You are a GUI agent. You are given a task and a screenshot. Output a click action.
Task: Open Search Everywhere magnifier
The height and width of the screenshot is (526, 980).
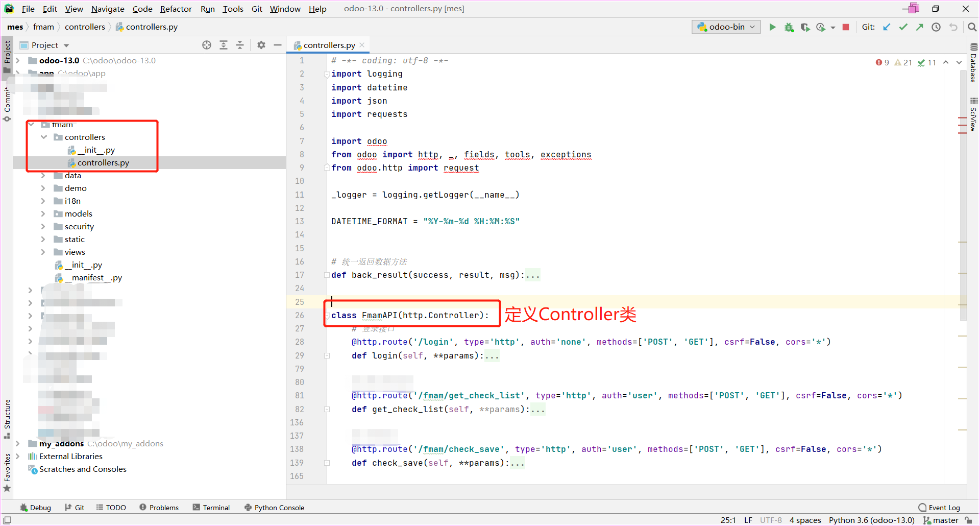point(972,27)
